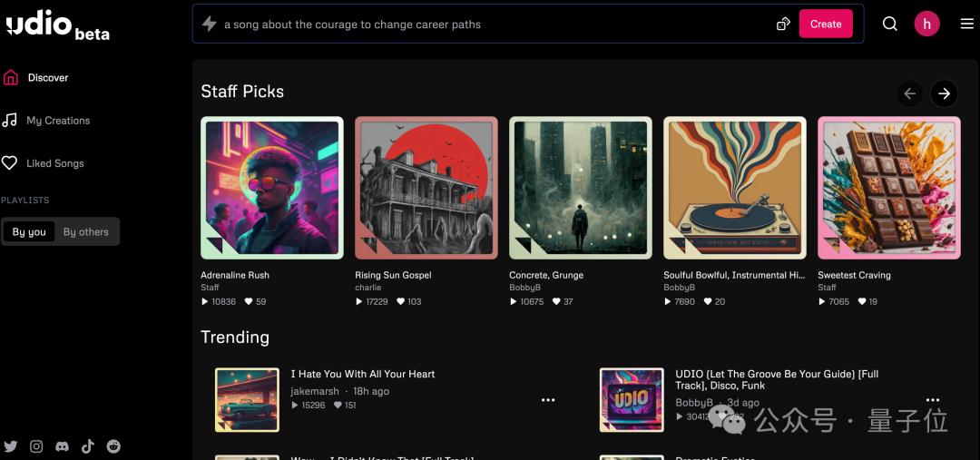Viewport: 980px width, 460px height.
Task: Click the user avatar "h"
Action: coord(926,24)
